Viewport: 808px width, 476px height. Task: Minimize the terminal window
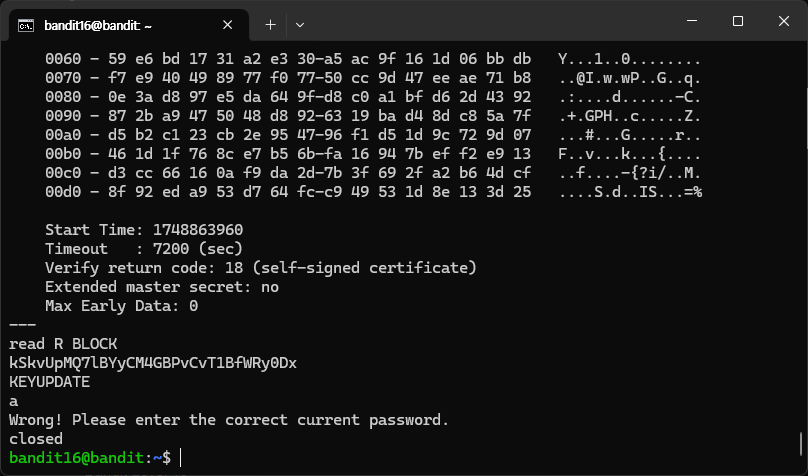click(692, 21)
